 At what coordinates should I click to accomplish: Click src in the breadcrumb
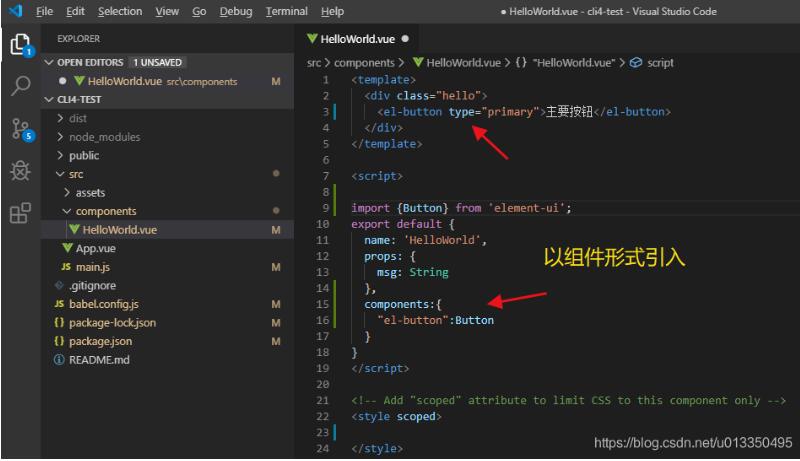[x=314, y=63]
